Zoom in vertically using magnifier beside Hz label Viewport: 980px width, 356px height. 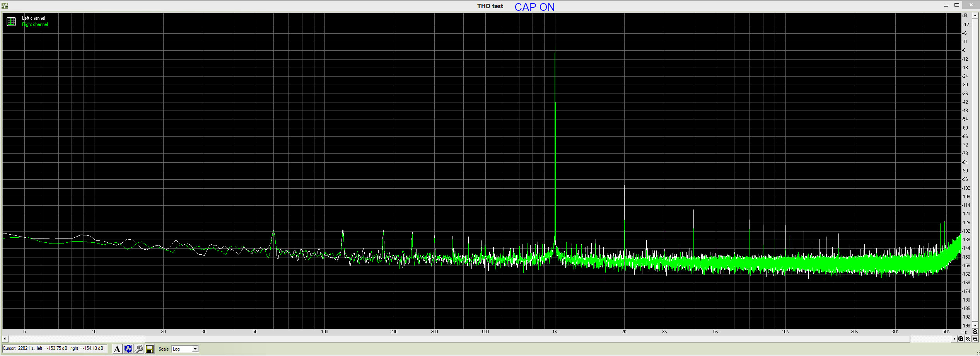point(975,332)
